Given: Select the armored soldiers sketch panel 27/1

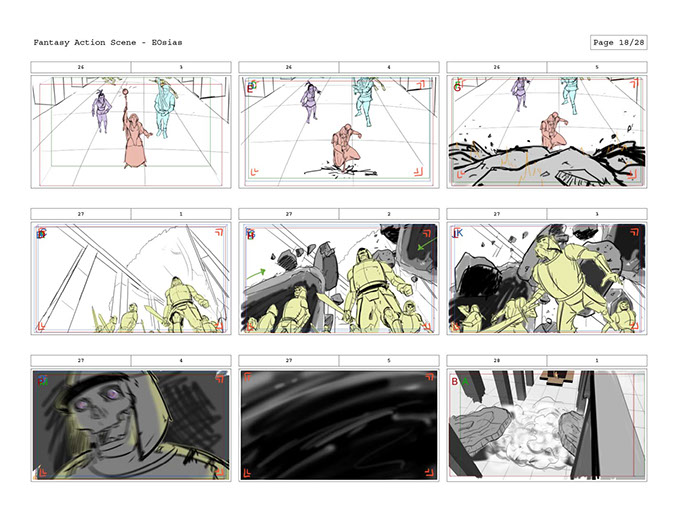Looking at the screenshot, I should pos(131,279).
